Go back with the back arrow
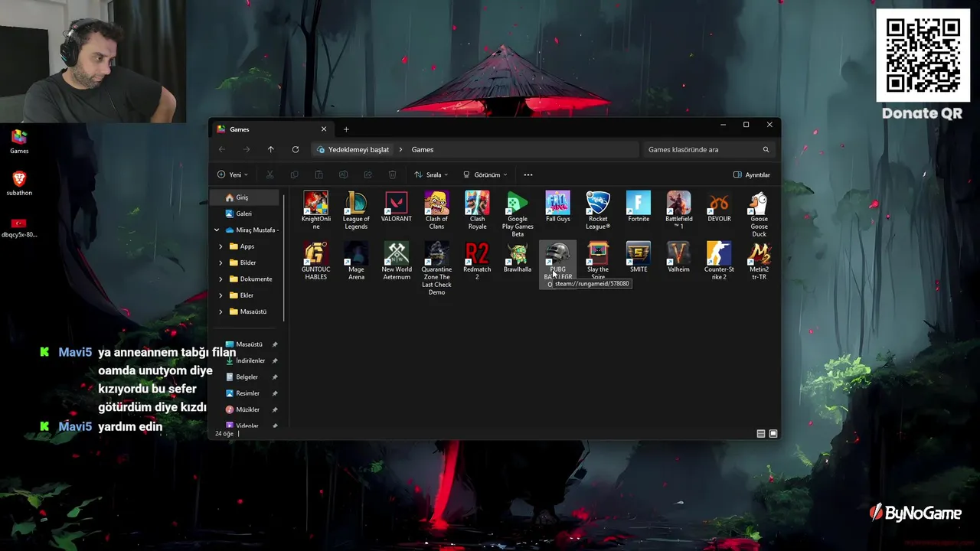The height and width of the screenshot is (551, 980). click(x=222, y=149)
